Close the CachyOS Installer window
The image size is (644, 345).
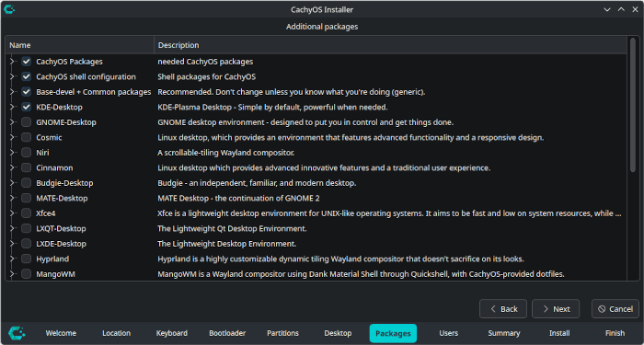pyautogui.click(x=635, y=9)
